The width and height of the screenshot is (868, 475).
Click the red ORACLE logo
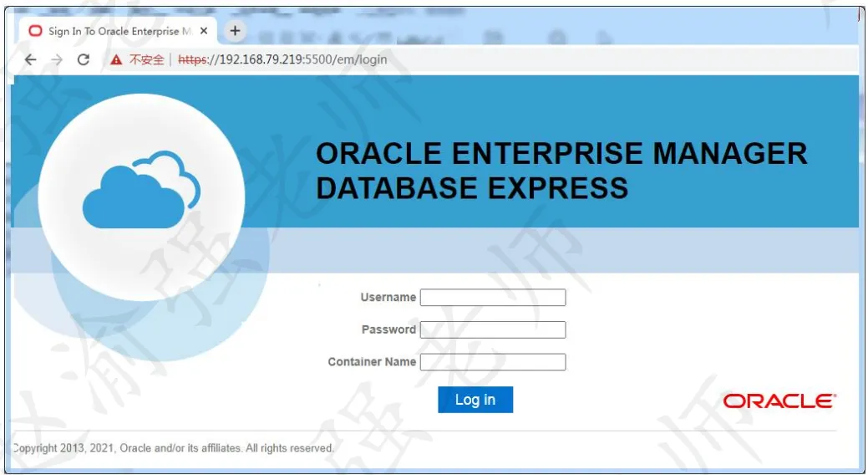[x=779, y=401]
